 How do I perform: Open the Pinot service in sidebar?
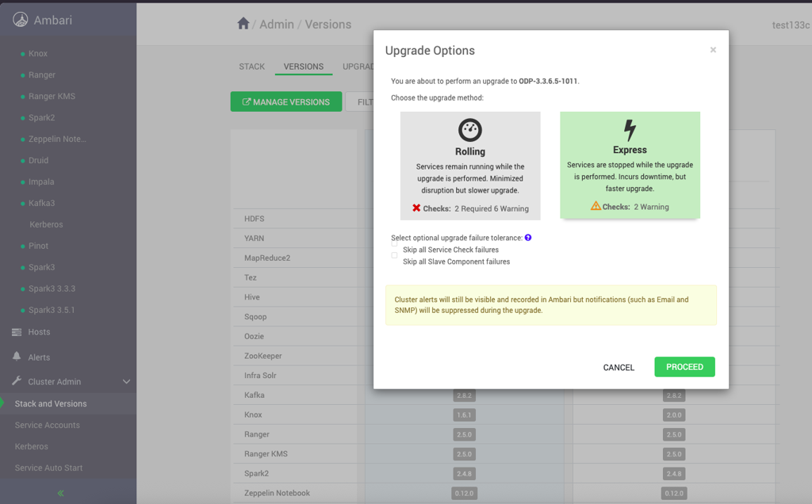tap(38, 246)
